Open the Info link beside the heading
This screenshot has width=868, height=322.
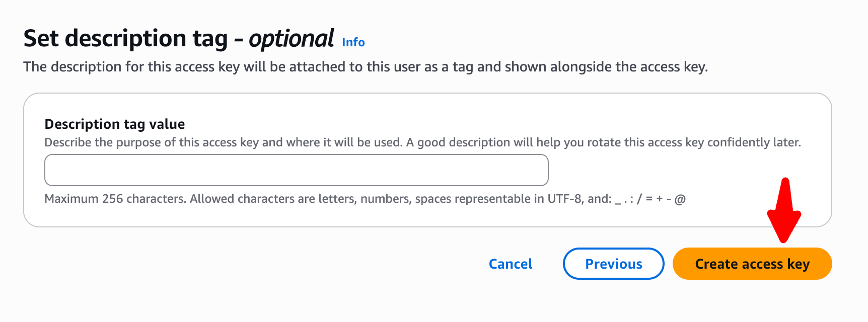pyautogui.click(x=353, y=42)
